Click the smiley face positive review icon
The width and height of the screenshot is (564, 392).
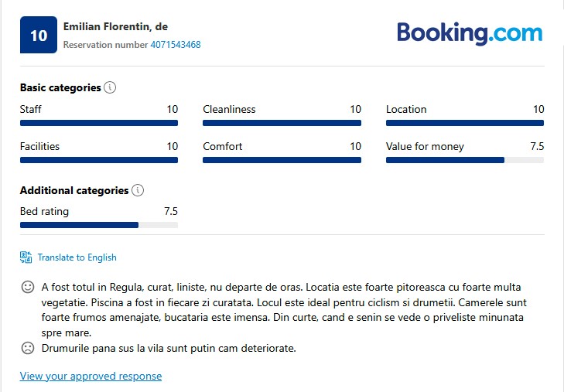coord(28,287)
